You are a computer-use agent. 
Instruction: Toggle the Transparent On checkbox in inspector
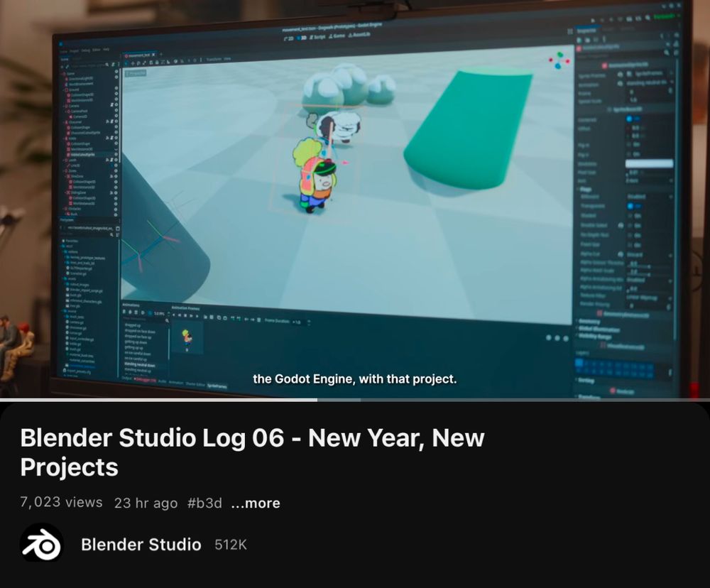coord(630,206)
